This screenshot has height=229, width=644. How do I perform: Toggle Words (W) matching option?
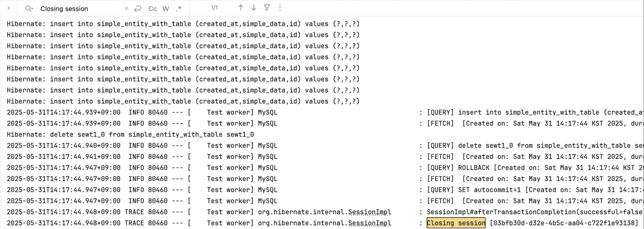(165, 9)
